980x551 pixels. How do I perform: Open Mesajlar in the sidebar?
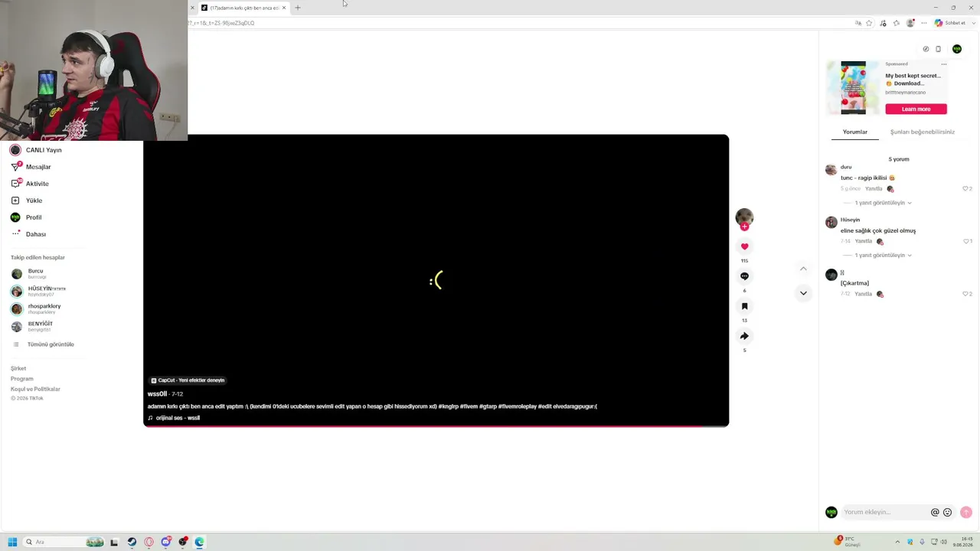[x=31, y=167]
